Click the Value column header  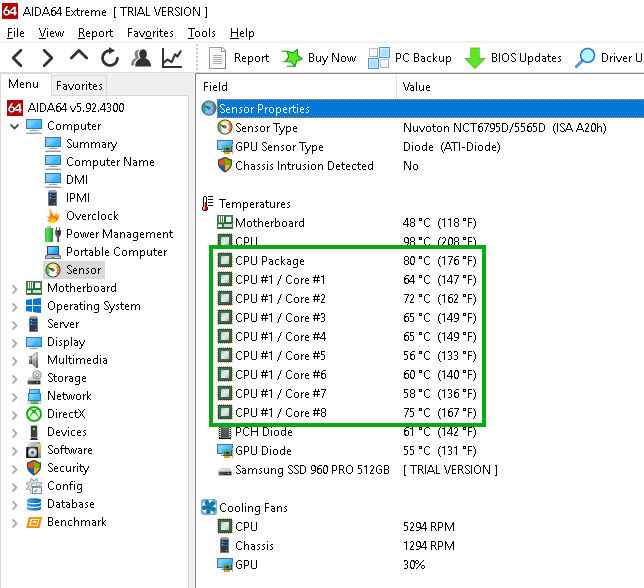tap(520, 87)
